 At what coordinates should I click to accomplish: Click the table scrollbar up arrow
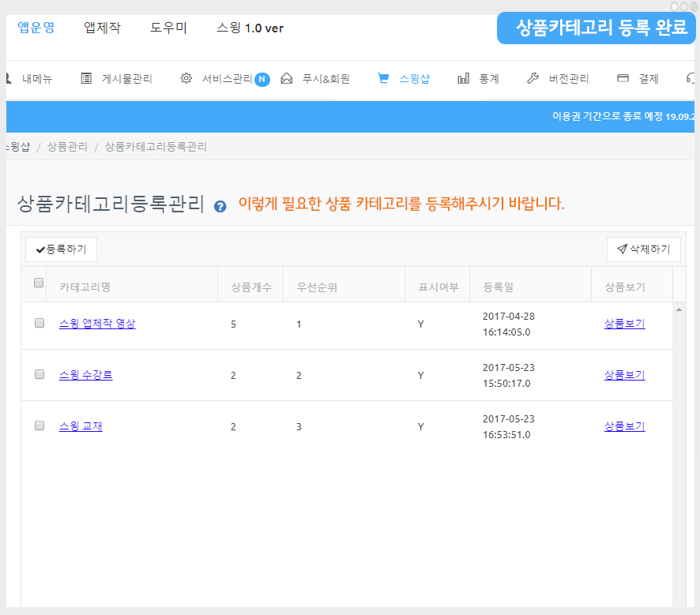[679, 309]
